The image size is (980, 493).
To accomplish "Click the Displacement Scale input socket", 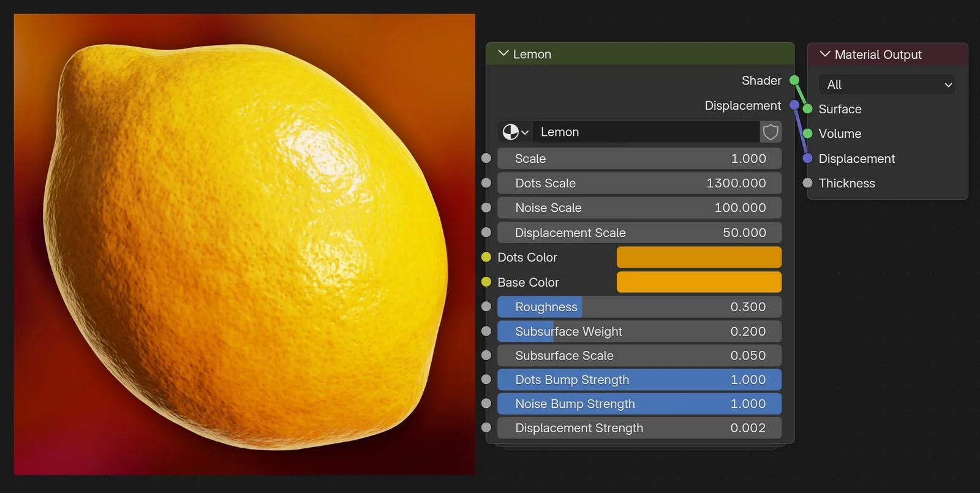I will 486,233.
